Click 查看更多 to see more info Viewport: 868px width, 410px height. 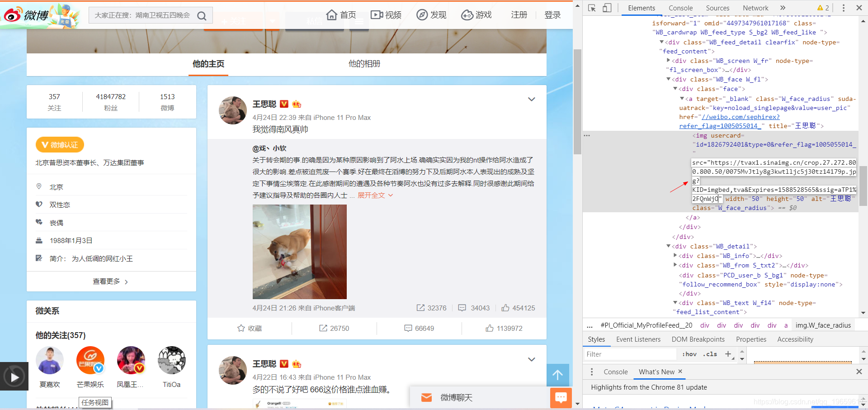pos(111,281)
